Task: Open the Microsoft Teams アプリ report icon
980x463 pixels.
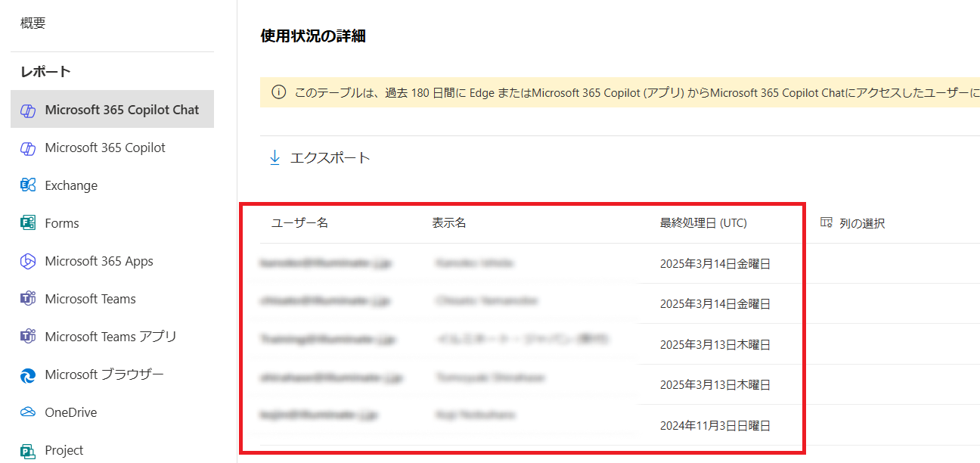Action: (x=28, y=337)
